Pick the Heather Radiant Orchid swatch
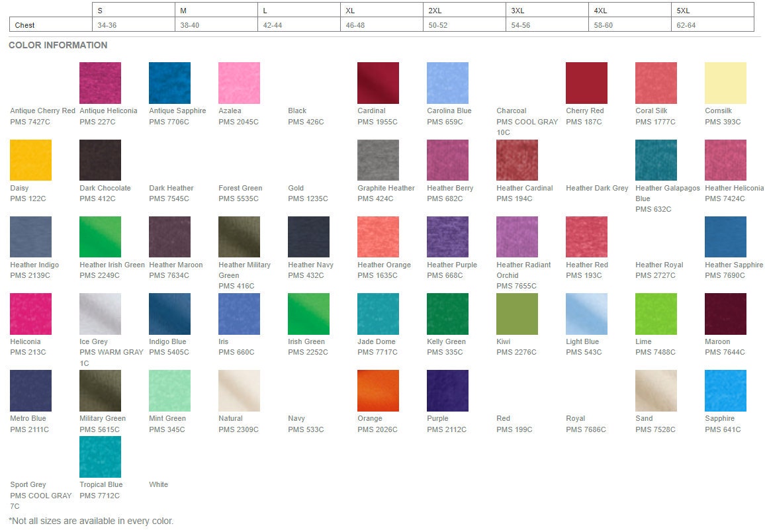765x532 pixels. click(x=517, y=237)
